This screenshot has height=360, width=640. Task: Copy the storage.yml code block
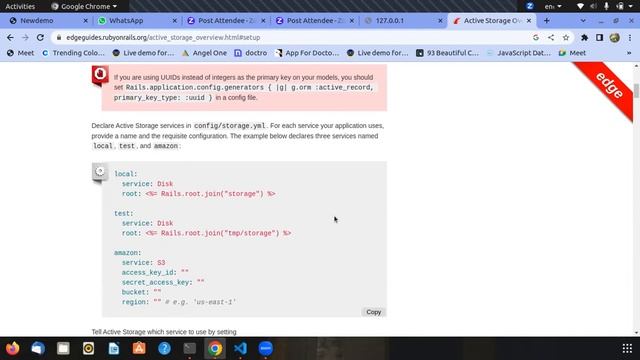pos(373,312)
